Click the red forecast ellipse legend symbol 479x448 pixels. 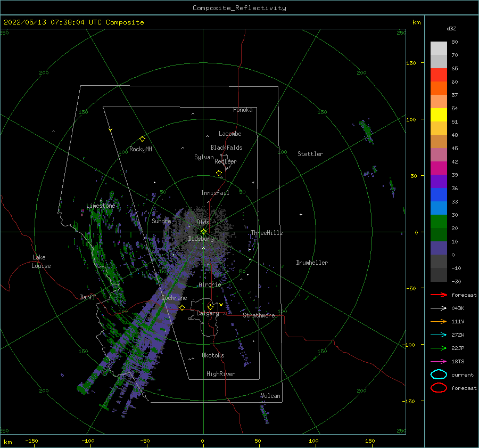point(439,388)
